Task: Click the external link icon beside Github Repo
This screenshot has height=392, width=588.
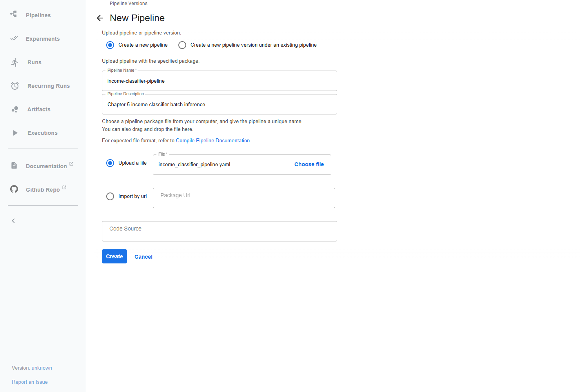Action: 64,187
